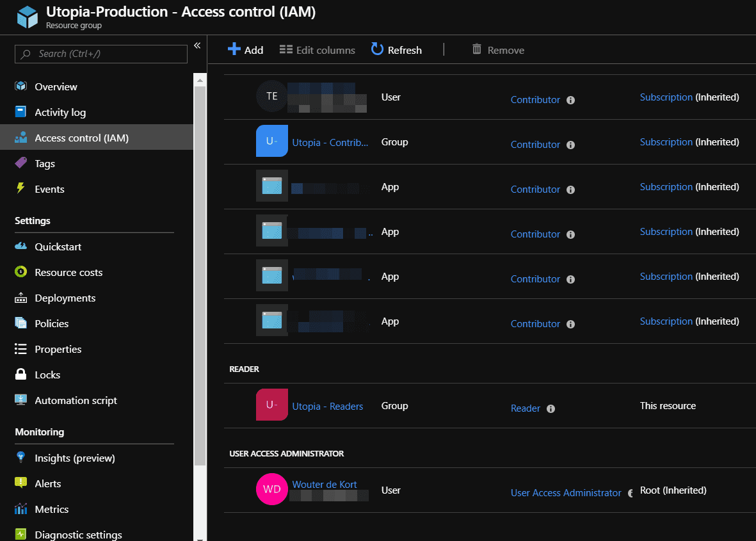The height and width of the screenshot is (541, 756).
Task: Click in the Search (Ctrl+/) field
Action: coord(101,54)
